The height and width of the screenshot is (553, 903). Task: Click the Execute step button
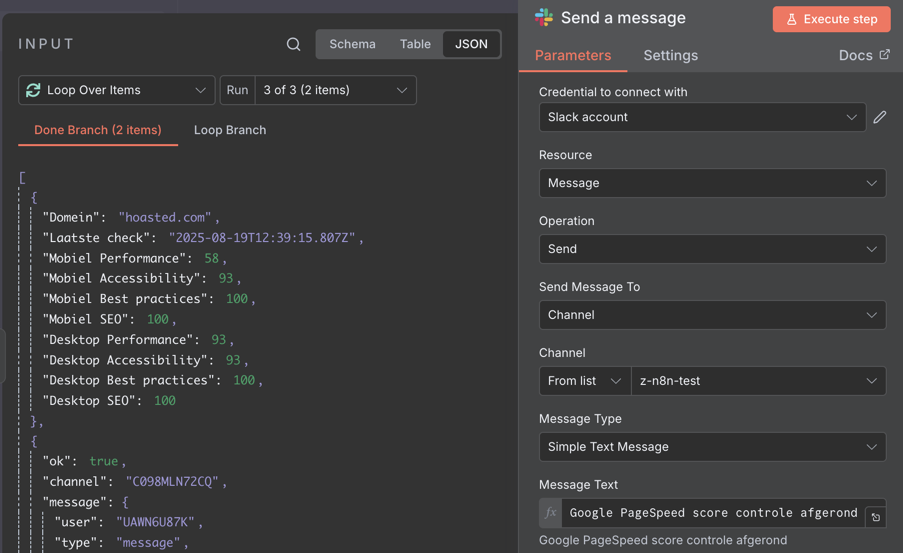coord(832,20)
